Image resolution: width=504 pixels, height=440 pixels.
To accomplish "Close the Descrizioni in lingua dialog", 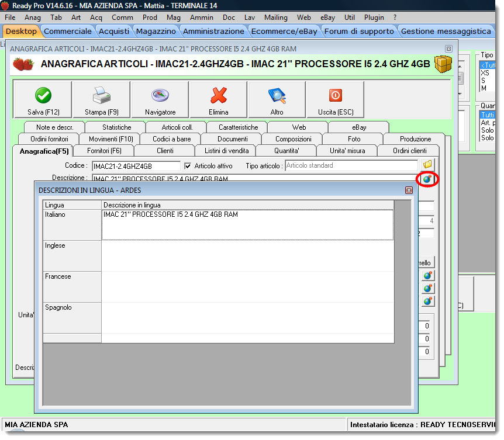I will point(409,190).
